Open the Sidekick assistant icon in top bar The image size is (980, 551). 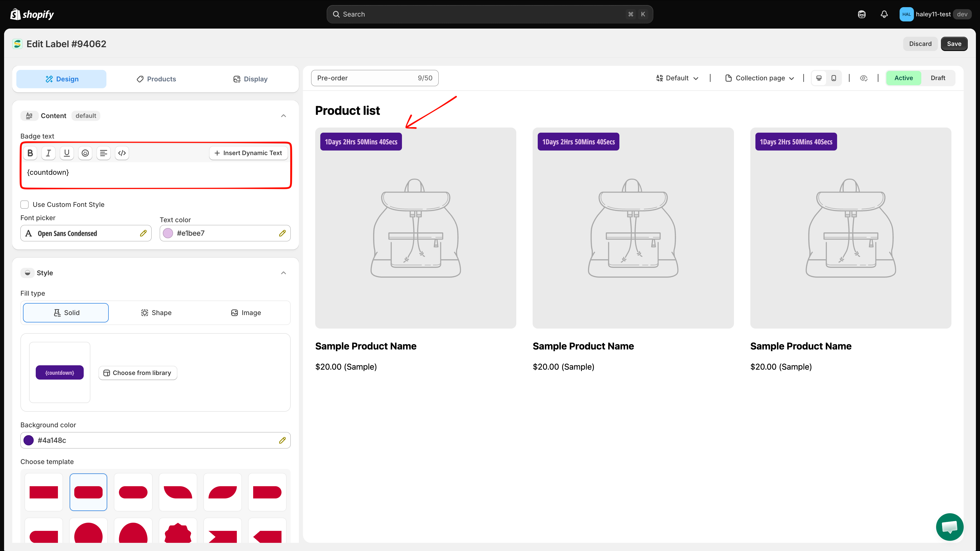point(862,14)
